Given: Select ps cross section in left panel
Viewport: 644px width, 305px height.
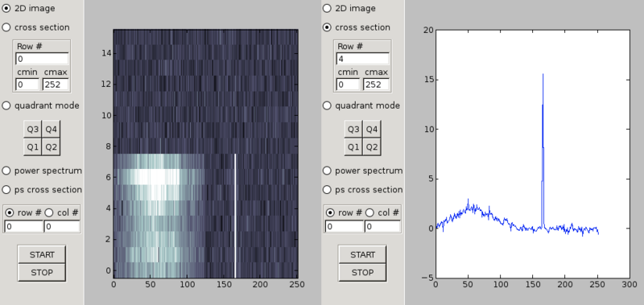Looking at the screenshot, I should coord(6,190).
